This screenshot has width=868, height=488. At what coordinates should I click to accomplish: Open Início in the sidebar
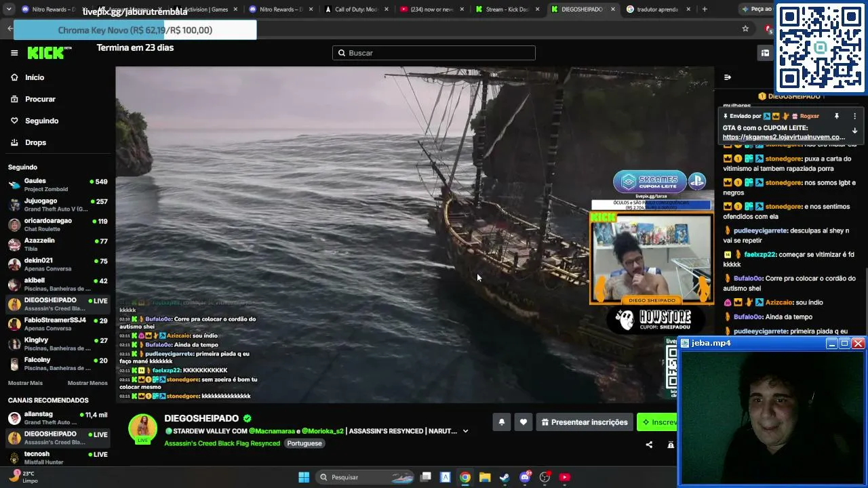(34, 77)
